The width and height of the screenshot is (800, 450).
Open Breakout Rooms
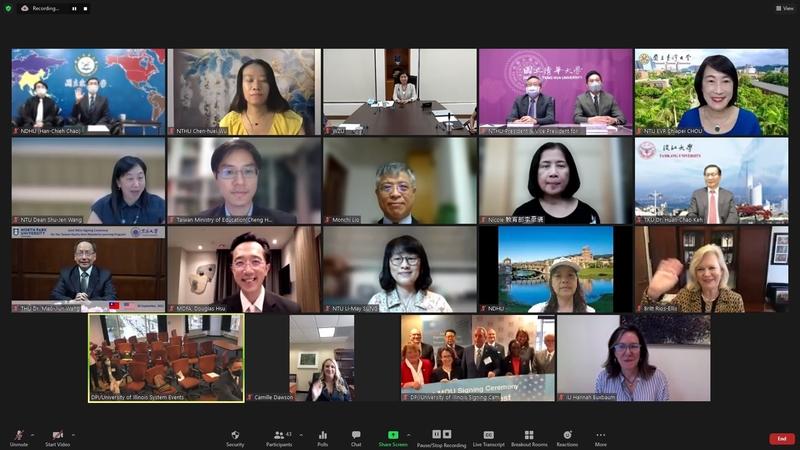[x=529, y=437]
